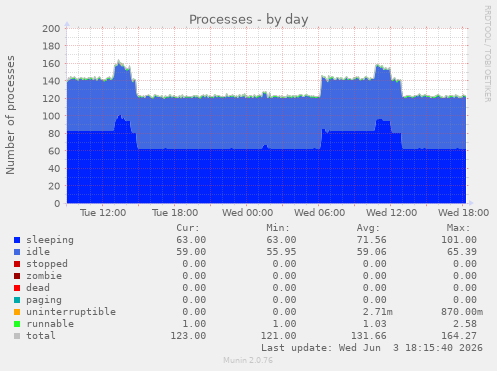Click idle max value 65.39
The height and width of the screenshot is (371, 497).
tap(462, 252)
